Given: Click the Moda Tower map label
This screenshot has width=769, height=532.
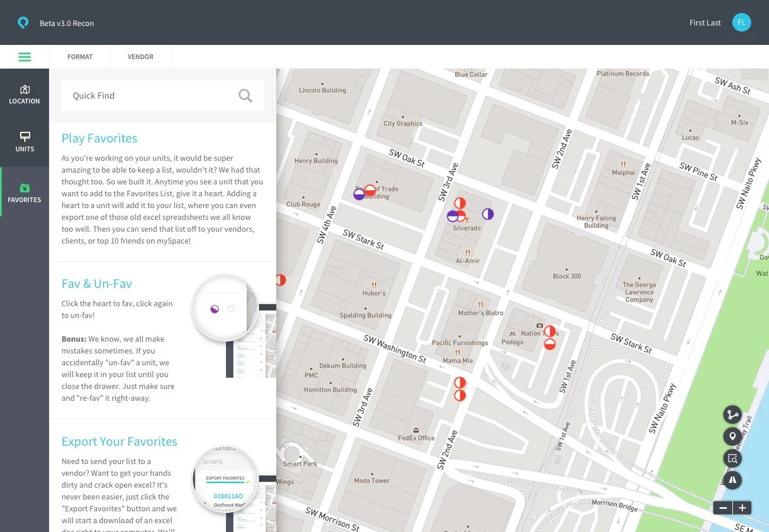Looking at the screenshot, I should tap(372, 481).
